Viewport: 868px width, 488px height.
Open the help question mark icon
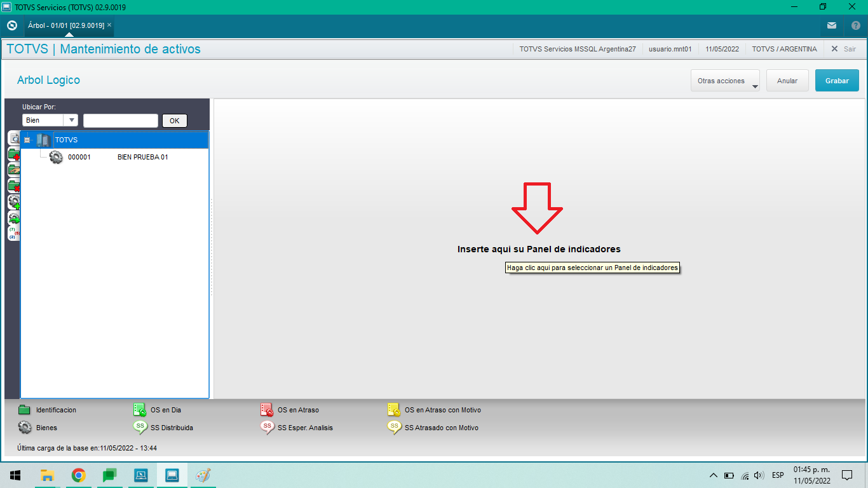pos(855,25)
